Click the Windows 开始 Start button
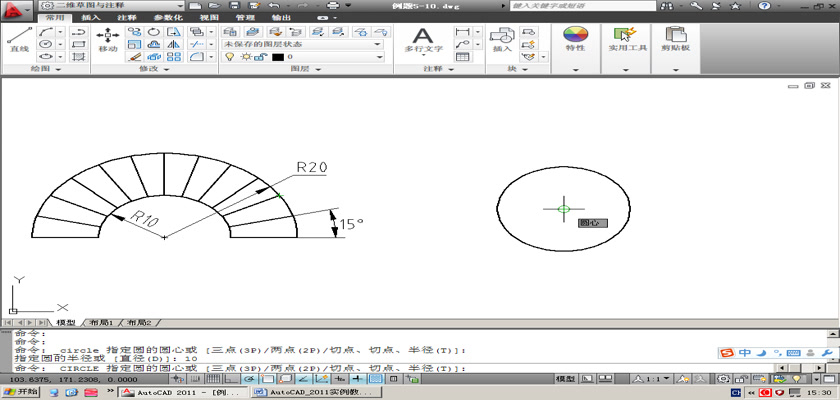Image resolution: width=840 pixels, height=400 pixels. [20, 393]
